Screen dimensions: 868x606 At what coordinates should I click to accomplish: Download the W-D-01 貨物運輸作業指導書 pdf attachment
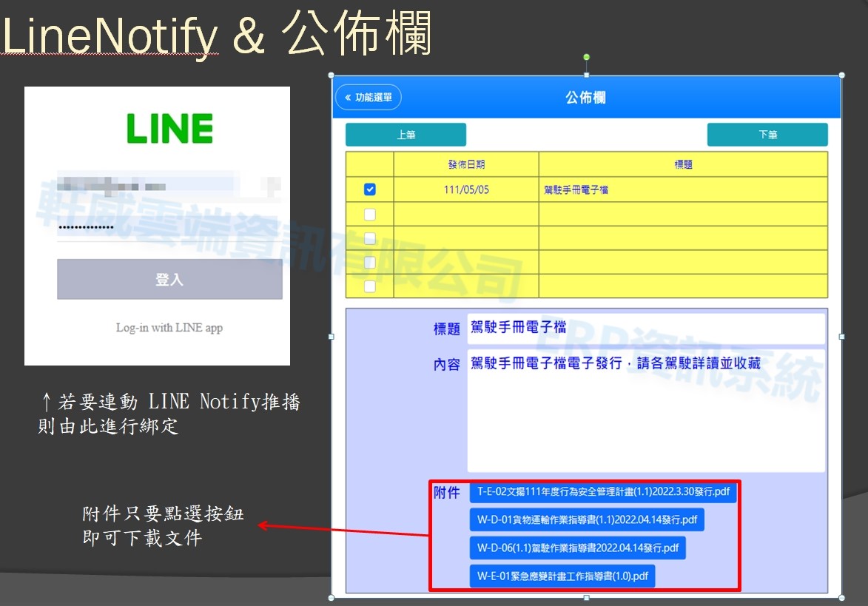point(587,519)
